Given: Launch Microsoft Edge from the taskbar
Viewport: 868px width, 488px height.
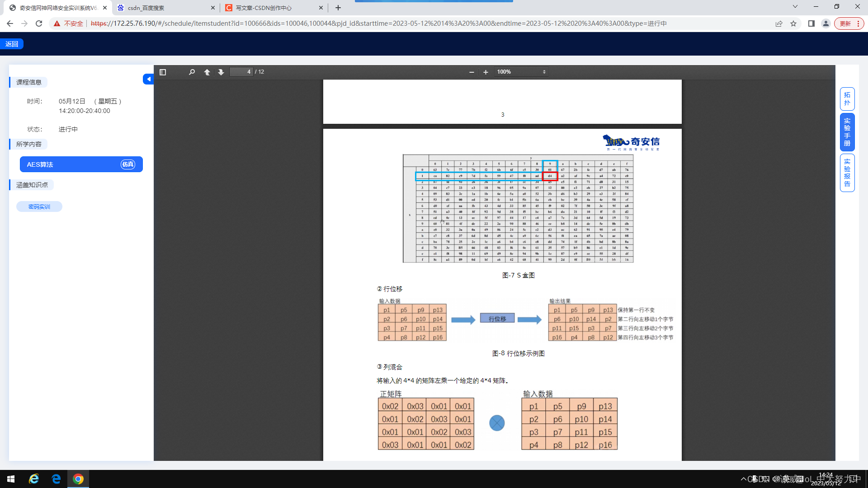Looking at the screenshot, I should coord(56,479).
